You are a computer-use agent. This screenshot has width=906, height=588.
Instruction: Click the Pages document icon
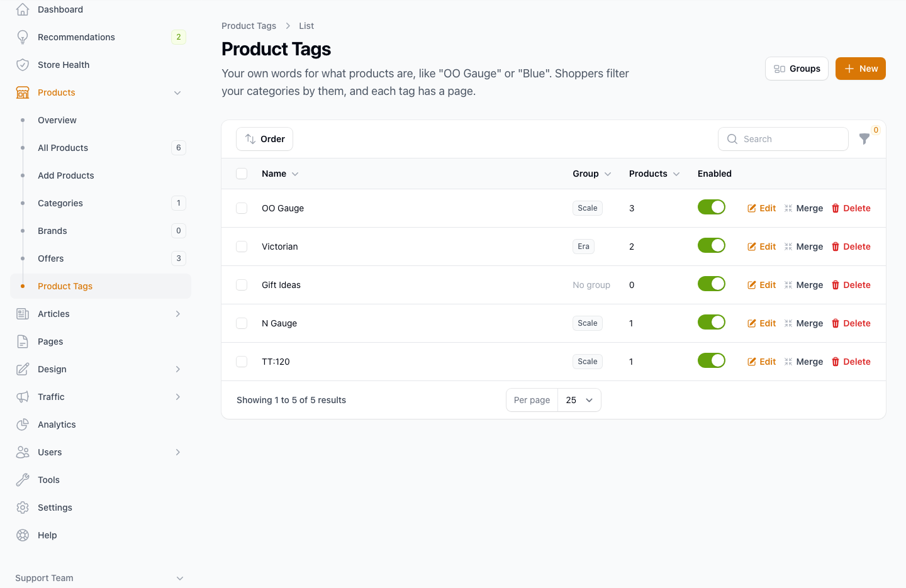(23, 341)
